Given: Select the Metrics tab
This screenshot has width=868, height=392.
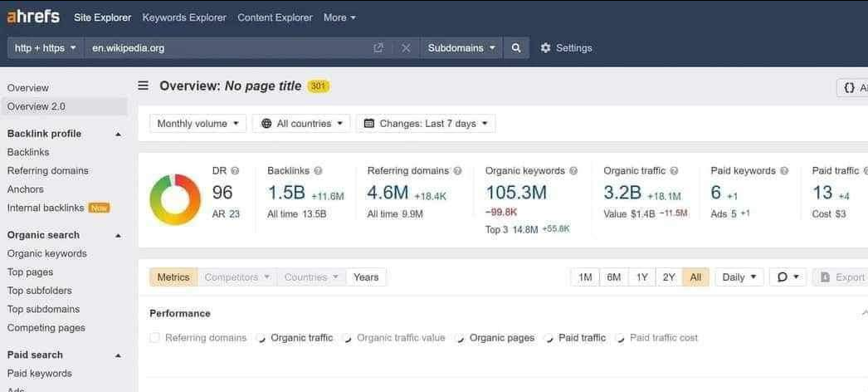Looking at the screenshot, I should (x=173, y=277).
